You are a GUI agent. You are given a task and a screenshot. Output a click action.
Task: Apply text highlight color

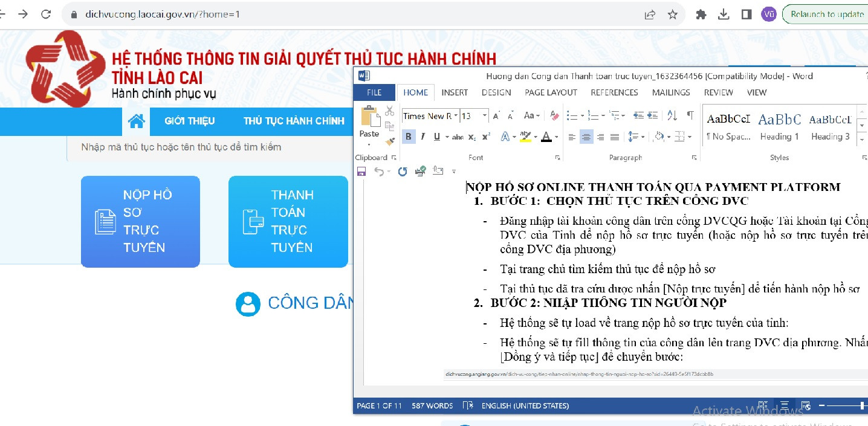525,137
